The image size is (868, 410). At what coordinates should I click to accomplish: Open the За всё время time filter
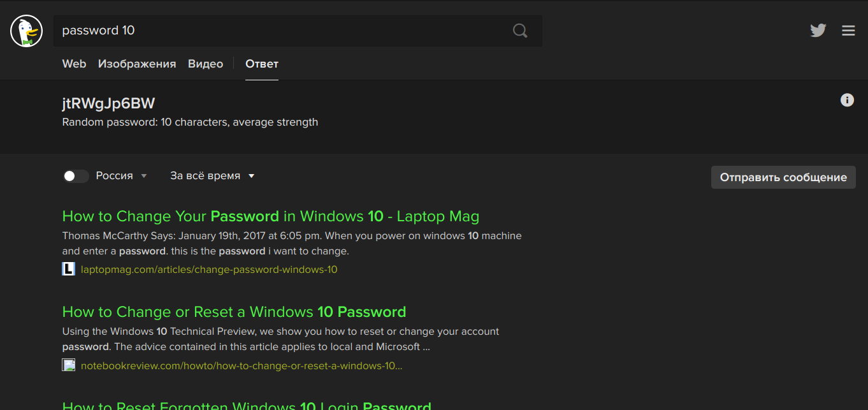coord(212,176)
